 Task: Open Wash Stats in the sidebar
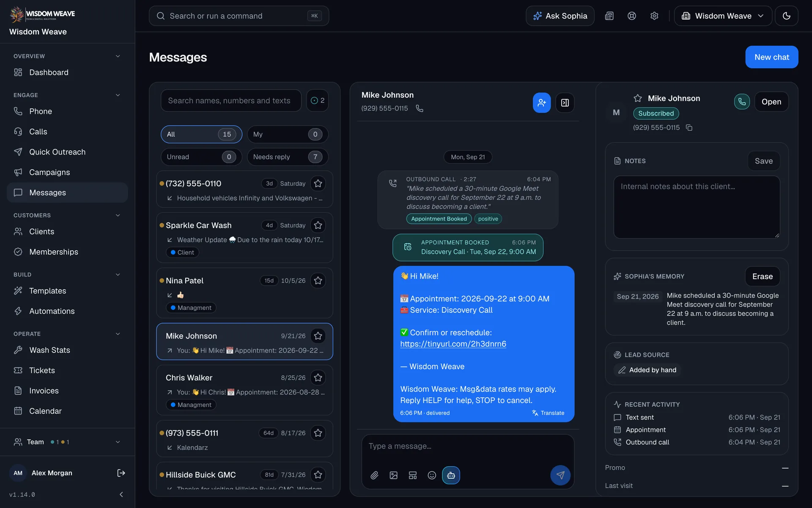click(67, 350)
